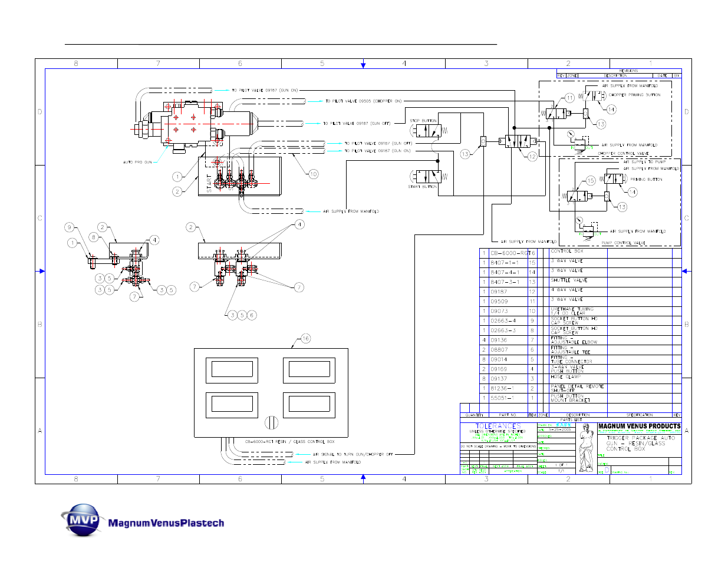This screenshot has height=562, width=728.
Task: Select item balloon 12 below 4-way valve symbol
Action: 532,157
